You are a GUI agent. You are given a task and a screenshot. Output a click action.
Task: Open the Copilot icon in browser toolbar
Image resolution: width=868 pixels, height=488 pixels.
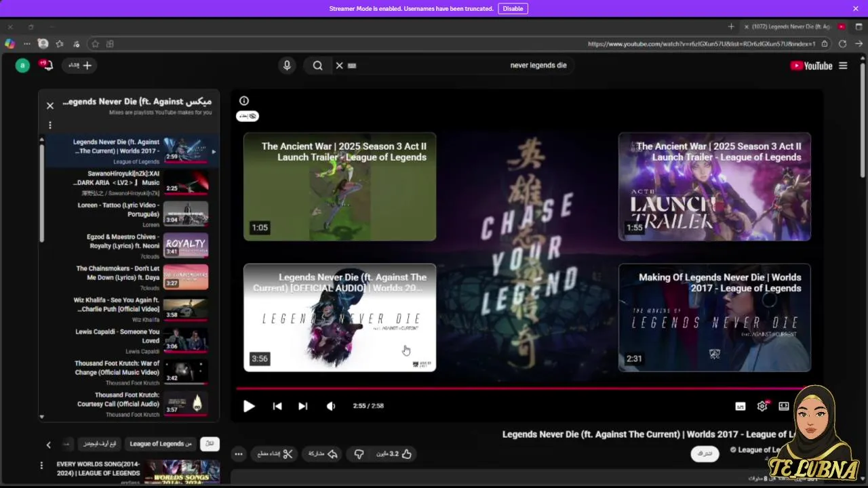(9, 44)
